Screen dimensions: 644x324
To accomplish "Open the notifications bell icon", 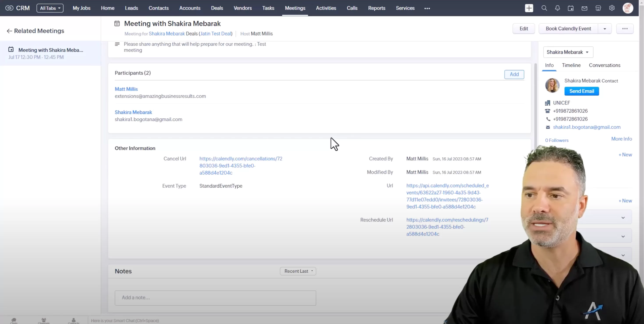I will point(557,8).
